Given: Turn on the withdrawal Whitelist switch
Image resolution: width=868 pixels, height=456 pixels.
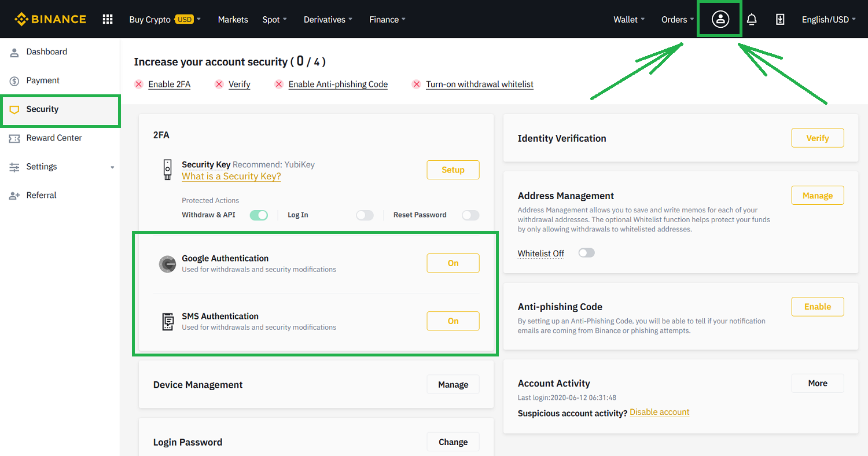Looking at the screenshot, I should 586,253.
